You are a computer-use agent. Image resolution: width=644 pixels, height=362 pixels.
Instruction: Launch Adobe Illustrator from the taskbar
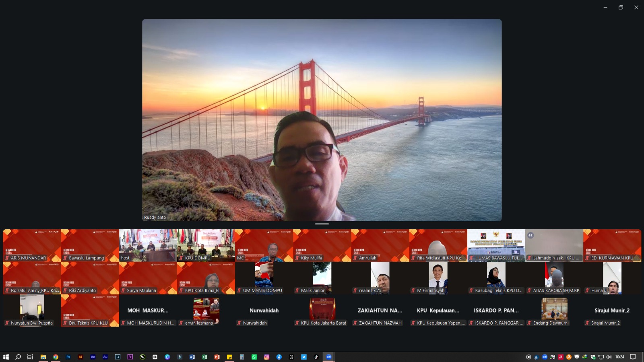point(80,357)
